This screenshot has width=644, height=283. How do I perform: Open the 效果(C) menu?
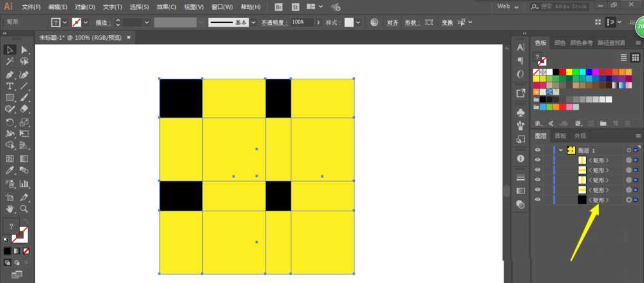[166, 7]
